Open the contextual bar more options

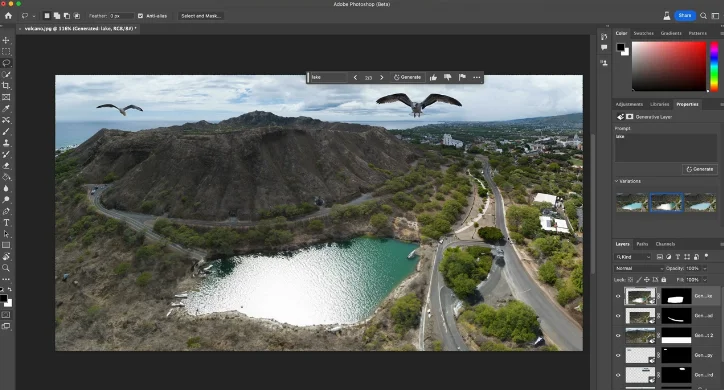point(477,78)
